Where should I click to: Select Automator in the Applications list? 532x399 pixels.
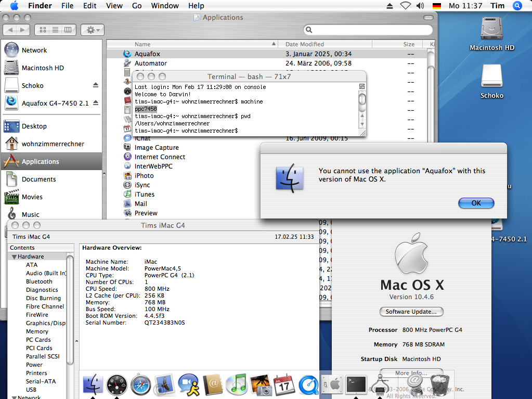point(267,63)
